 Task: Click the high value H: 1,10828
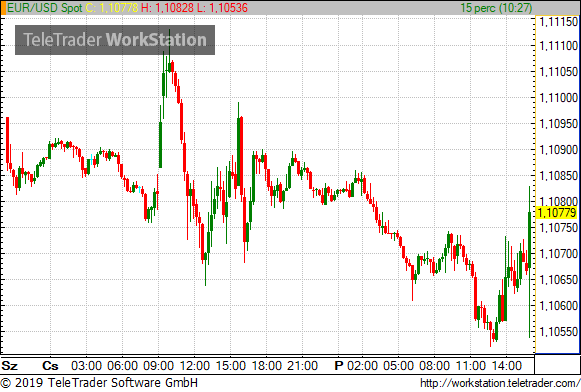coord(167,8)
